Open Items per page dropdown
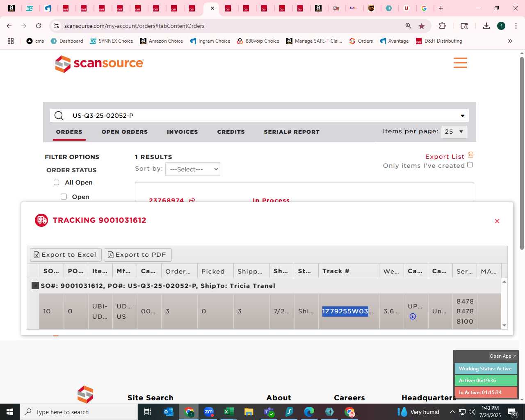The height and width of the screenshot is (420, 525). click(454, 132)
